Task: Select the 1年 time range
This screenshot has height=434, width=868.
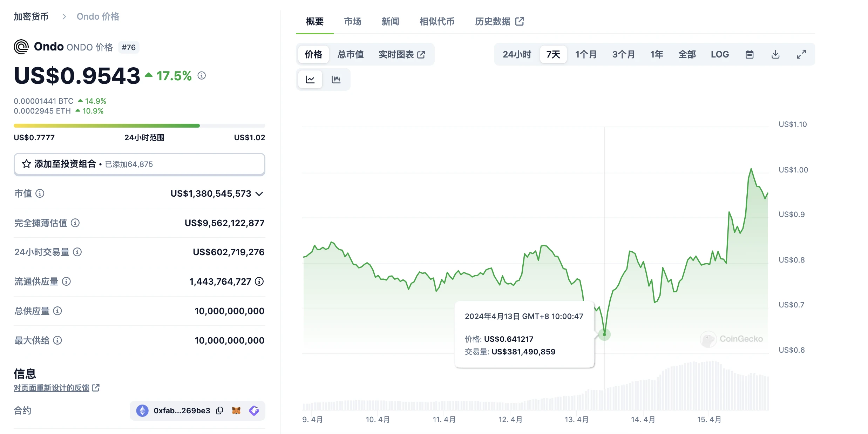Action: (x=656, y=54)
